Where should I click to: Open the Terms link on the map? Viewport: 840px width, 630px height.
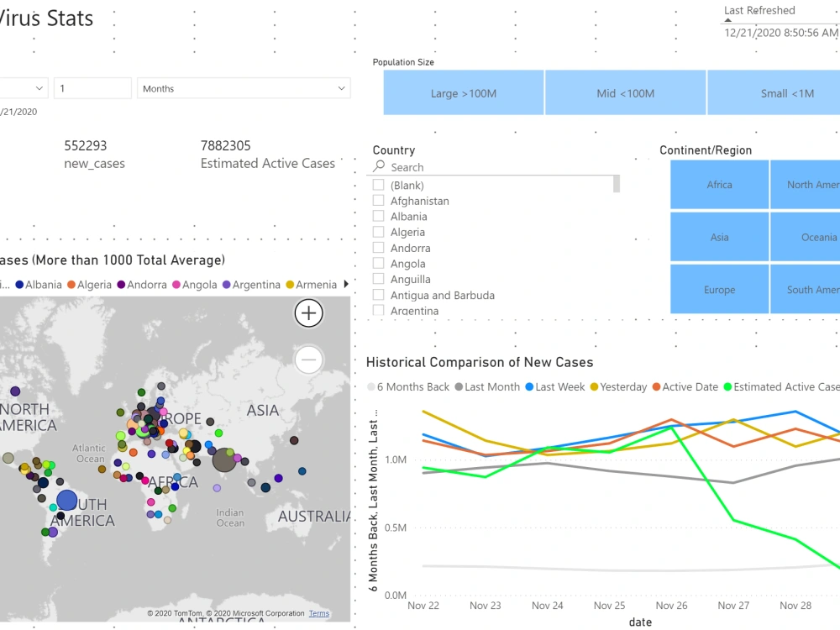[318, 613]
